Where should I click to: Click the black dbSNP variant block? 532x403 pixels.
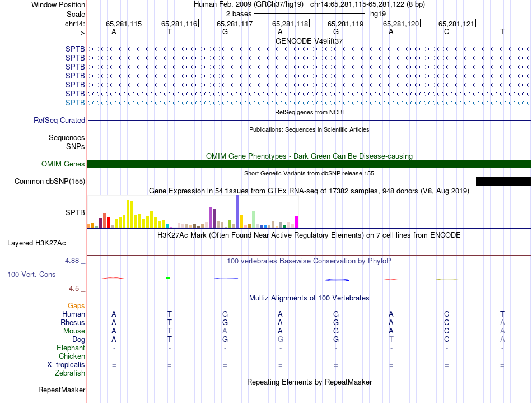click(503, 181)
